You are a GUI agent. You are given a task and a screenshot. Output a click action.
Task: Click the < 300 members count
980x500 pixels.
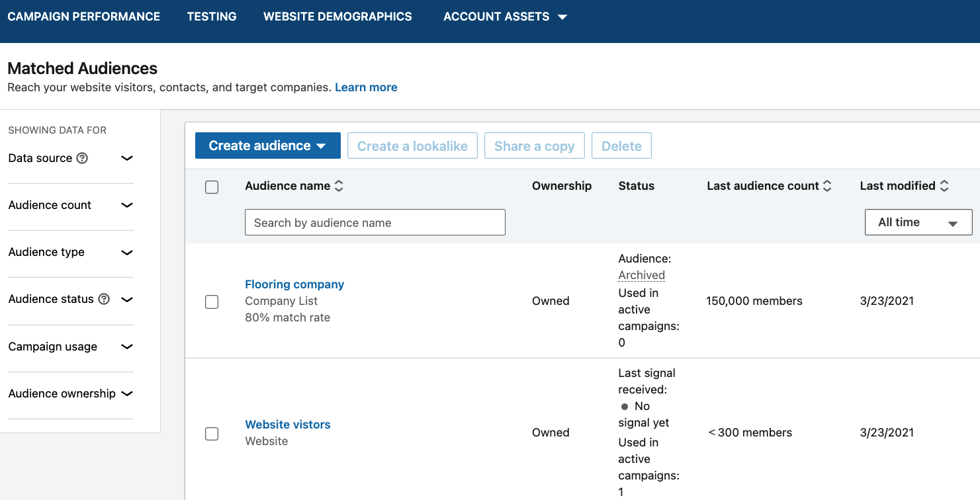click(x=750, y=433)
